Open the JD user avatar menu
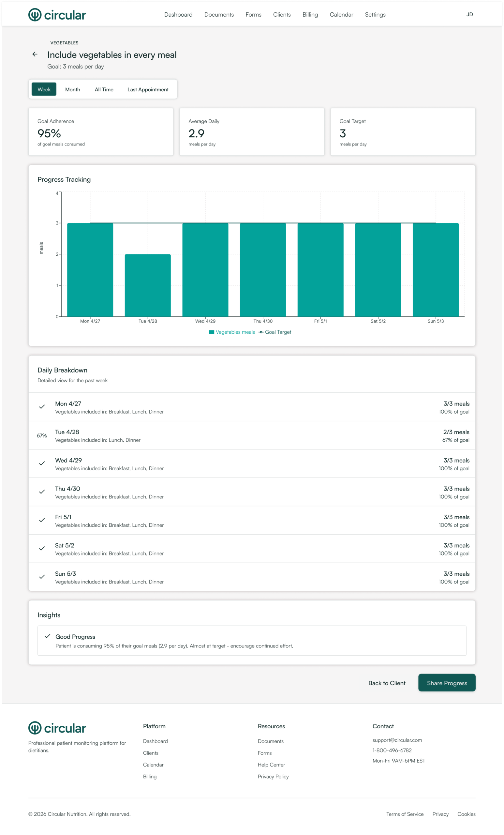504x835 pixels. tap(469, 15)
